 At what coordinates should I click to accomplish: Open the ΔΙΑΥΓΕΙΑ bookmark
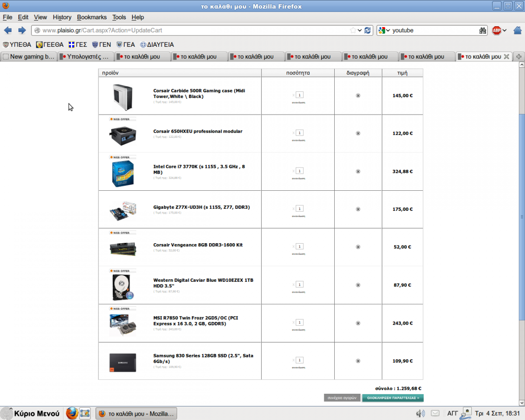[x=157, y=44]
